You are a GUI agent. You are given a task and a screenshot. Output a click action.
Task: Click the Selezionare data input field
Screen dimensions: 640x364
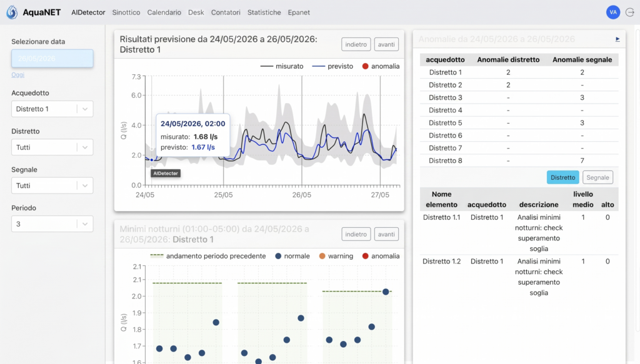(52, 58)
